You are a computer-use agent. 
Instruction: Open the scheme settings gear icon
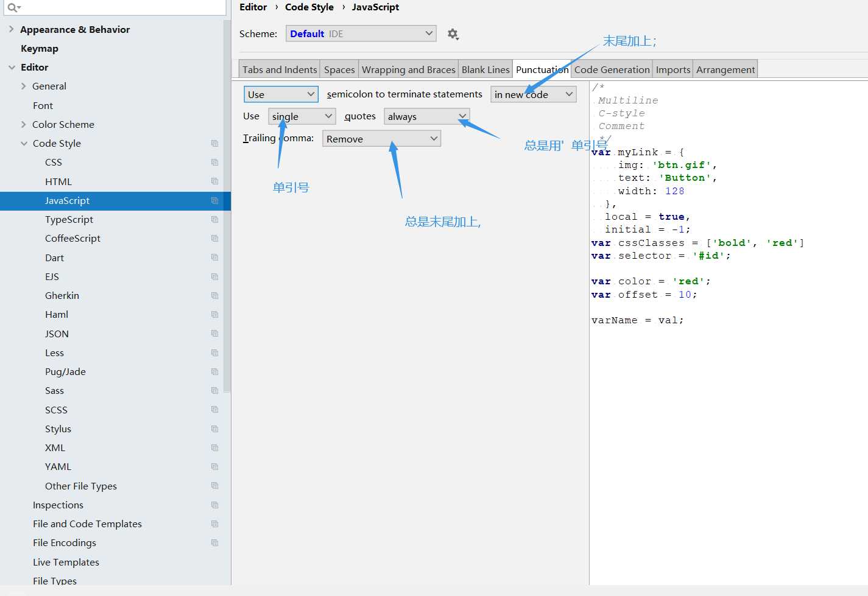coord(453,34)
